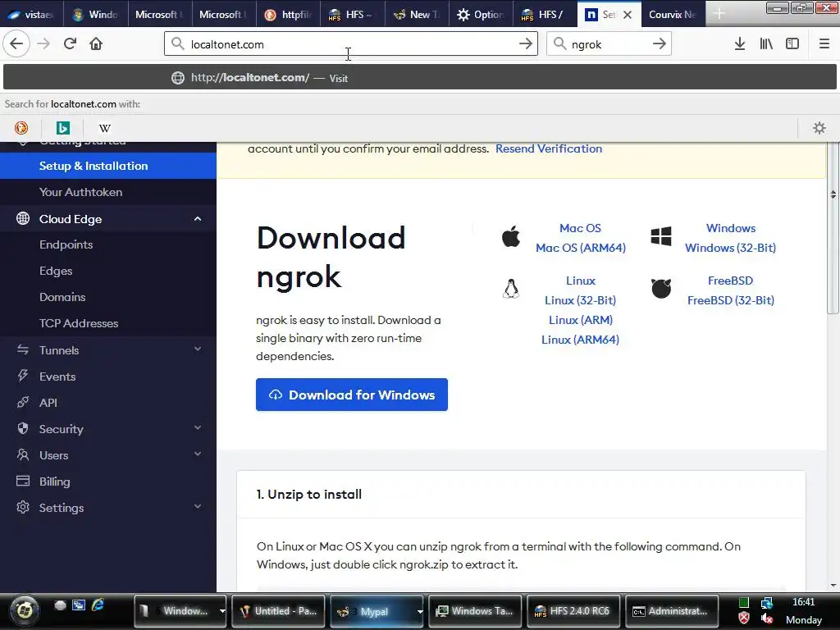Screen dimensions: 840x630
Task: Click the Download for Windows button
Action: pos(351,395)
